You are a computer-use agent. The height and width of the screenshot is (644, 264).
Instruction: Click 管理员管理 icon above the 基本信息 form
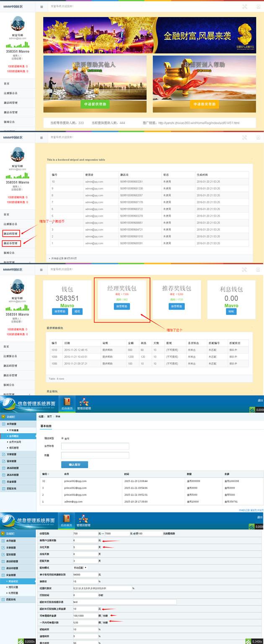coord(83,403)
